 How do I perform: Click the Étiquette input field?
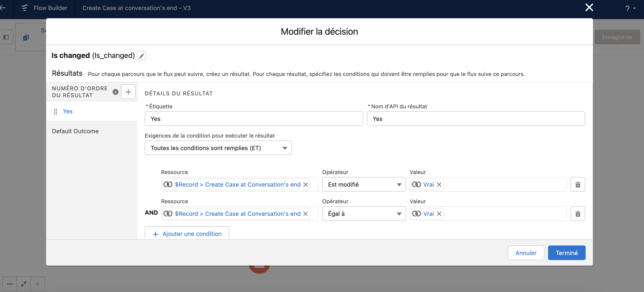click(x=254, y=119)
